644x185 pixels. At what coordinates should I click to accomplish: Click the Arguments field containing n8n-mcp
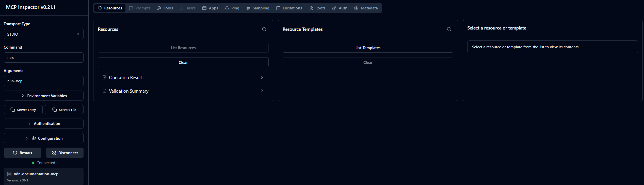44,81
